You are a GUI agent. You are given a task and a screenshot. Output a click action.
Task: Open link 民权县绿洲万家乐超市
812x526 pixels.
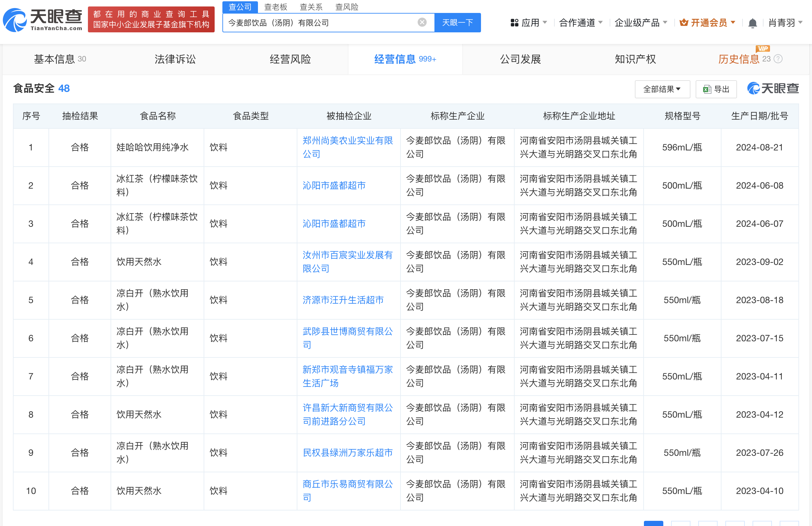[x=348, y=453]
